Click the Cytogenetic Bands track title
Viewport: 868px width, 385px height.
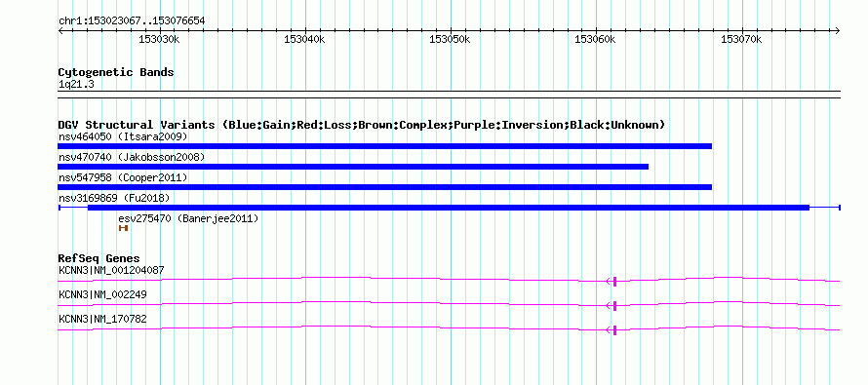click(x=116, y=72)
